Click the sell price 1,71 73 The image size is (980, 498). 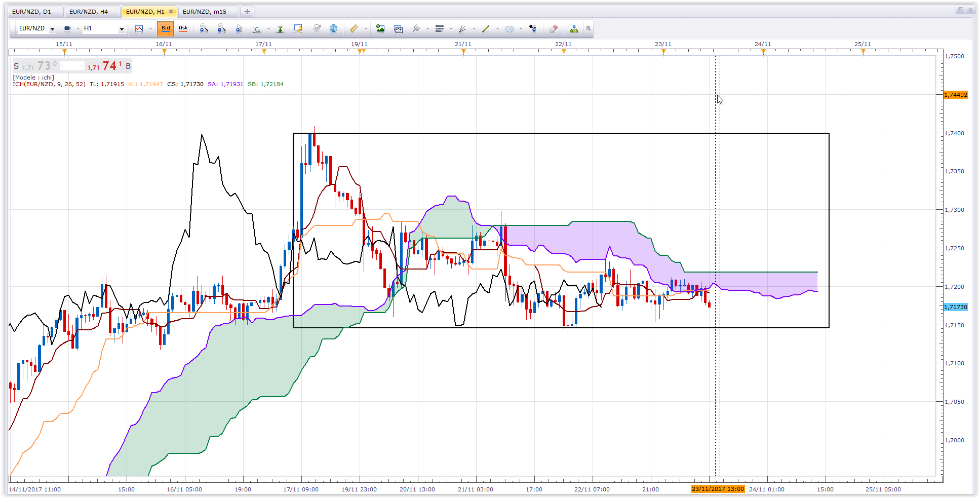40,66
